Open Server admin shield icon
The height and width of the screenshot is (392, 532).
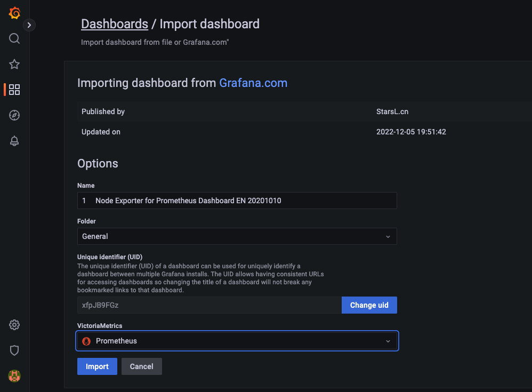tap(14, 350)
